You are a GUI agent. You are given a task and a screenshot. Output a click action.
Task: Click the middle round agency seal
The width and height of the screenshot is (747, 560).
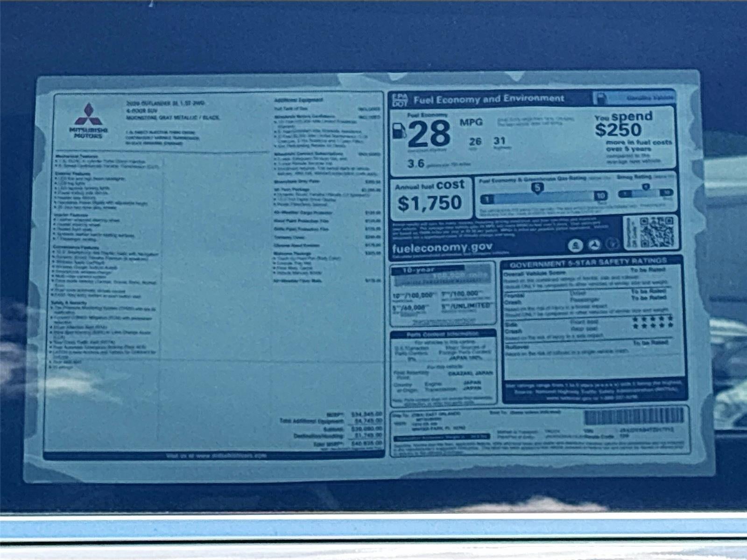pyautogui.click(x=594, y=244)
